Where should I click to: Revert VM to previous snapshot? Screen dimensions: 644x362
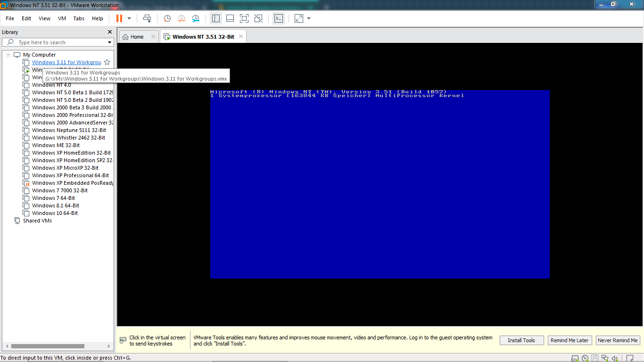(x=182, y=18)
